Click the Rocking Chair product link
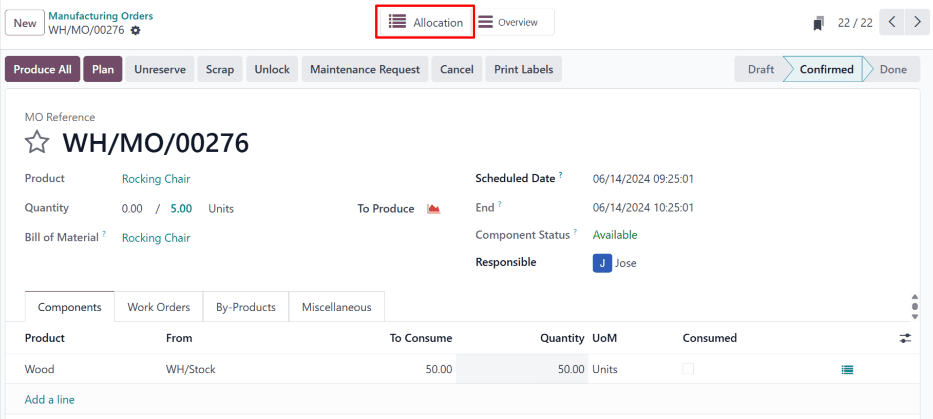933x419 pixels. click(155, 179)
